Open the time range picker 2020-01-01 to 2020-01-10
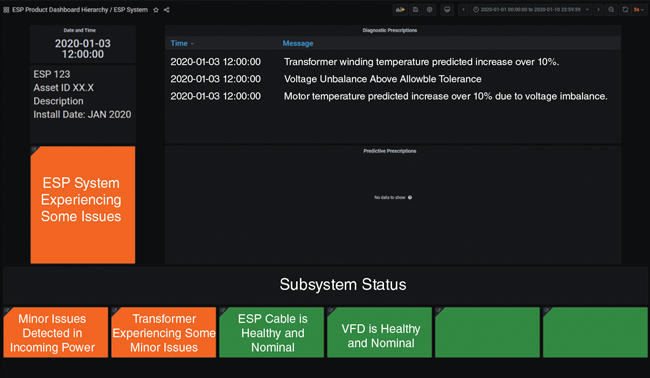This screenshot has width=650, height=378. point(531,10)
